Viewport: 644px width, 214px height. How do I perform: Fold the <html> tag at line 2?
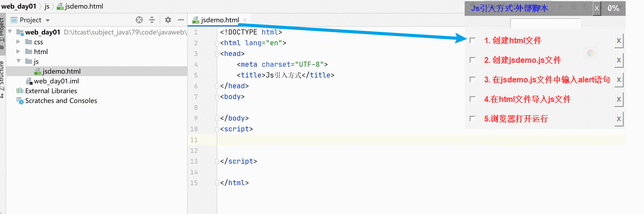tap(217, 43)
